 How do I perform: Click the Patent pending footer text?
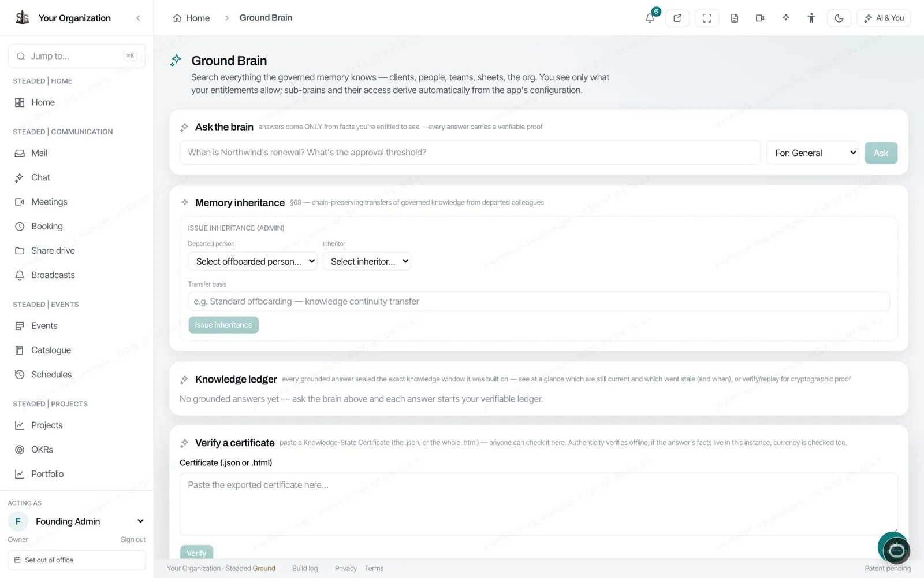[x=888, y=568]
